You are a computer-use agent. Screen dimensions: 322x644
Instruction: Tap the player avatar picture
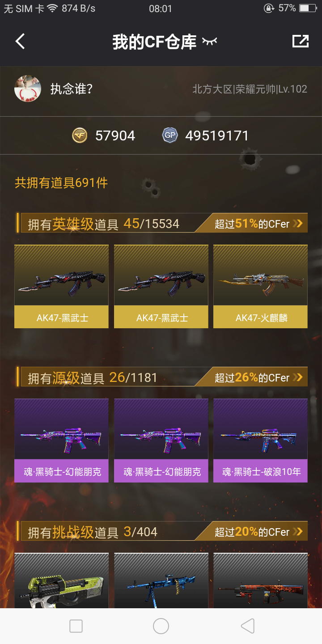[28, 89]
